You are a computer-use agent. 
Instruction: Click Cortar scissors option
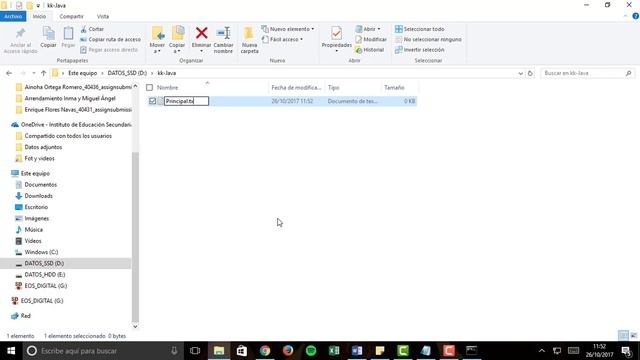pos(92,29)
